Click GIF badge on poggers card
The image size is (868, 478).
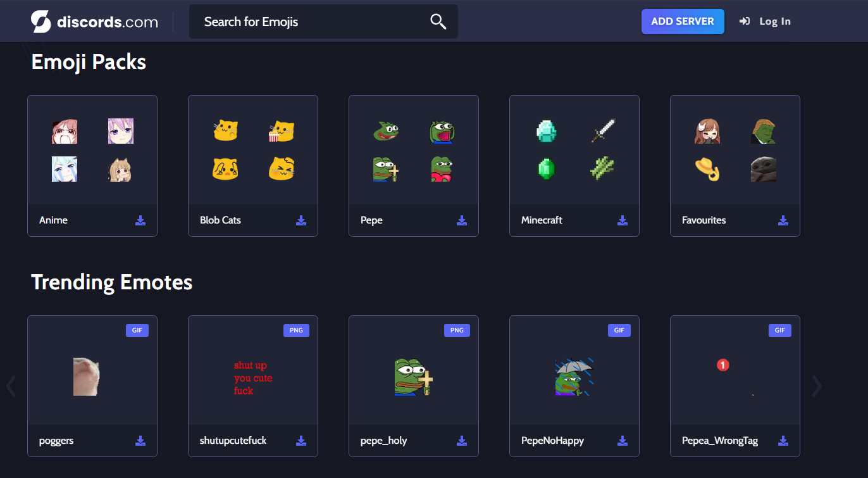pos(137,330)
